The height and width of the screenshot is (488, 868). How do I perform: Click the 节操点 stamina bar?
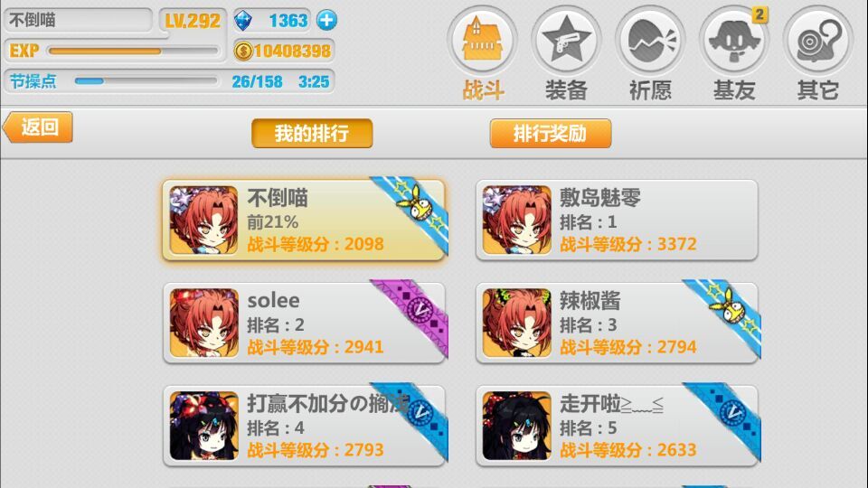coord(146,81)
